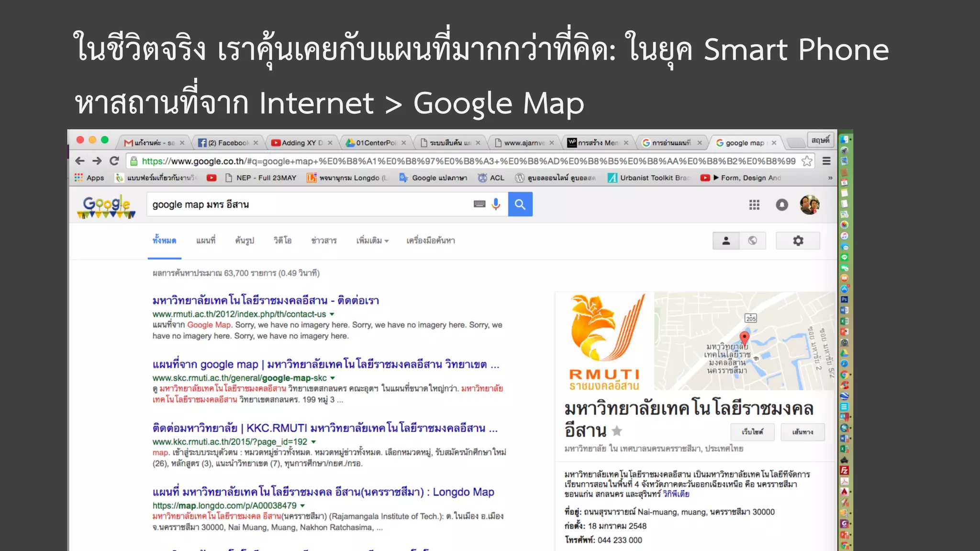Screen dimensions: 980x551
Task: Expand the เพิ่มเติม more dropdown
Action: tap(372, 241)
